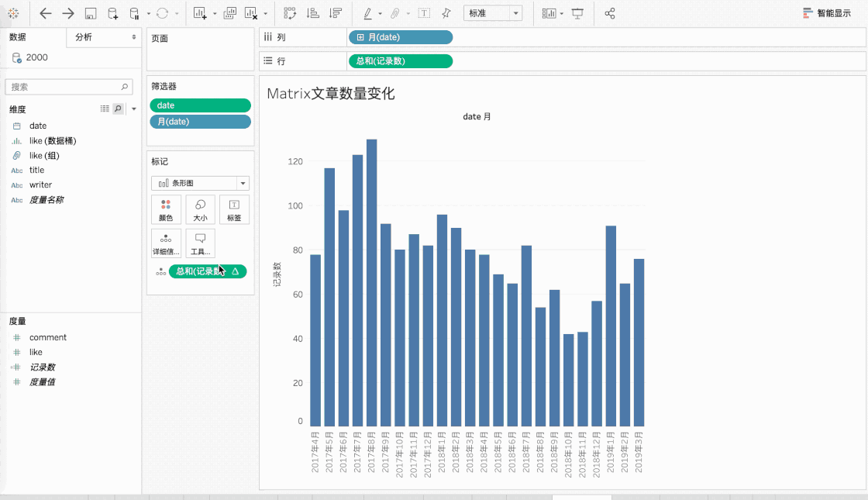This screenshot has width=868, height=500.
Task: Clear the sheet with the toolbar icon
Action: [x=251, y=13]
